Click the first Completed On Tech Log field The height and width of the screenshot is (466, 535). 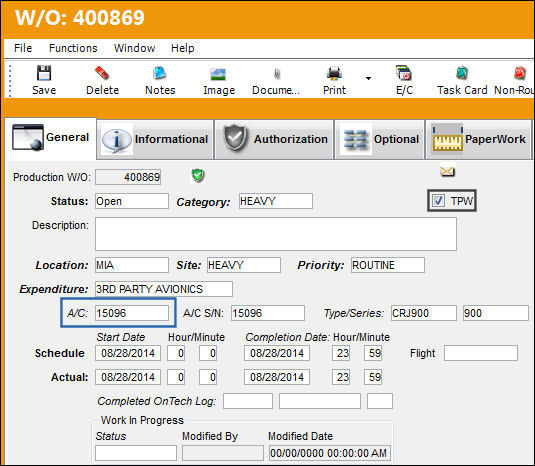click(248, 401)
